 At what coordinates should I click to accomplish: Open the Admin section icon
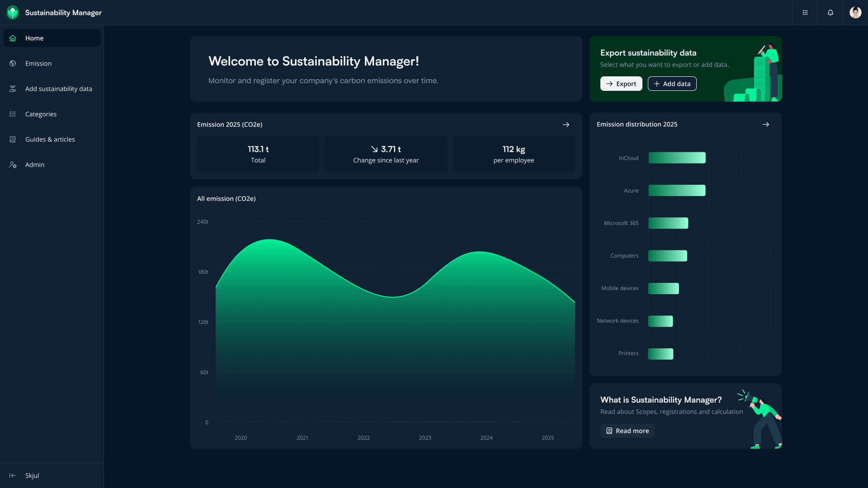[13, 164]
